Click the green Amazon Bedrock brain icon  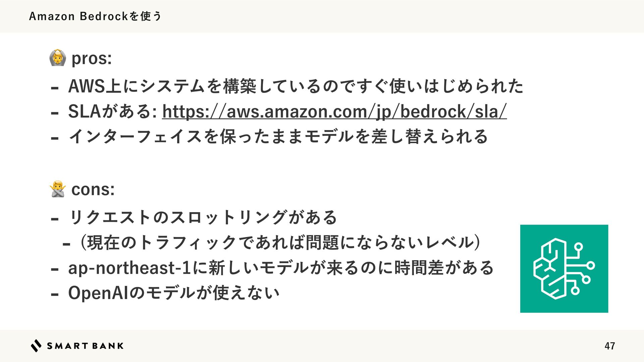click(564, 268)
